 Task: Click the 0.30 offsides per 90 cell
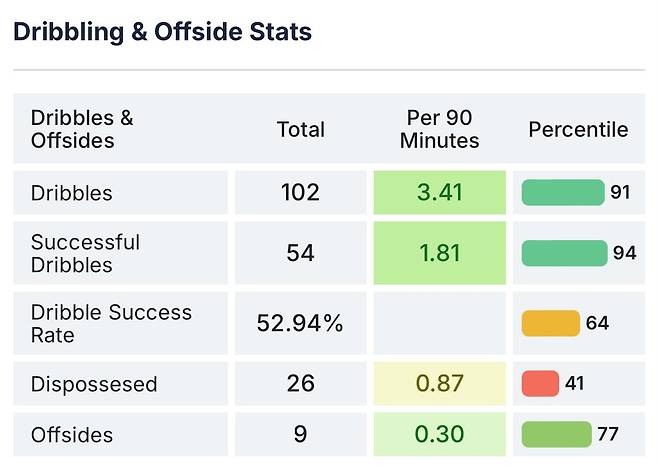439,435
